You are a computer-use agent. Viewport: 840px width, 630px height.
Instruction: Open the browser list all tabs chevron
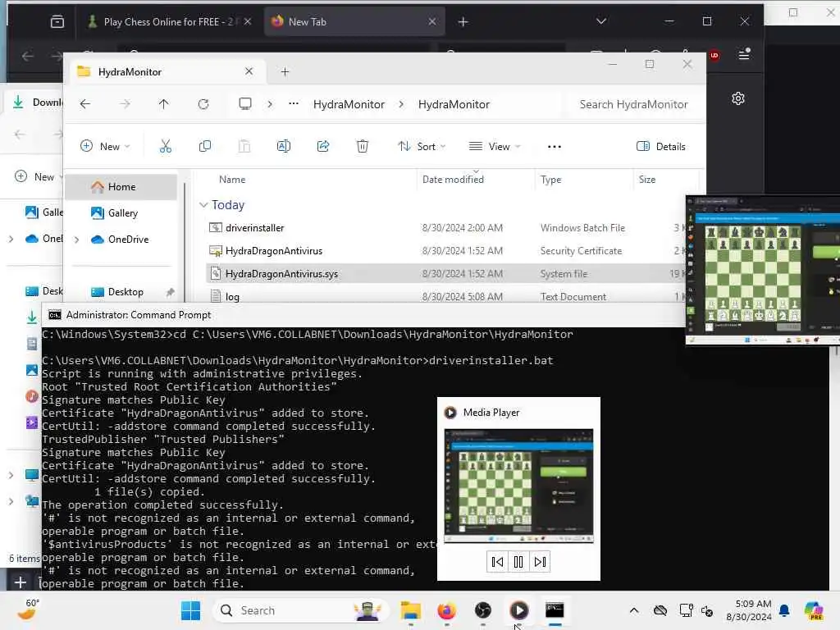pos(601,21)
